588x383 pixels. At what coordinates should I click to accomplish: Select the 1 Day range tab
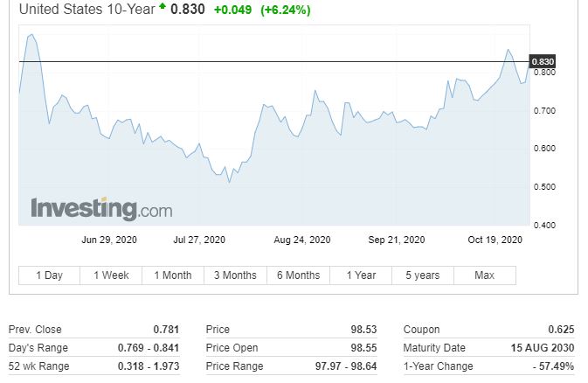pos(49,275)
